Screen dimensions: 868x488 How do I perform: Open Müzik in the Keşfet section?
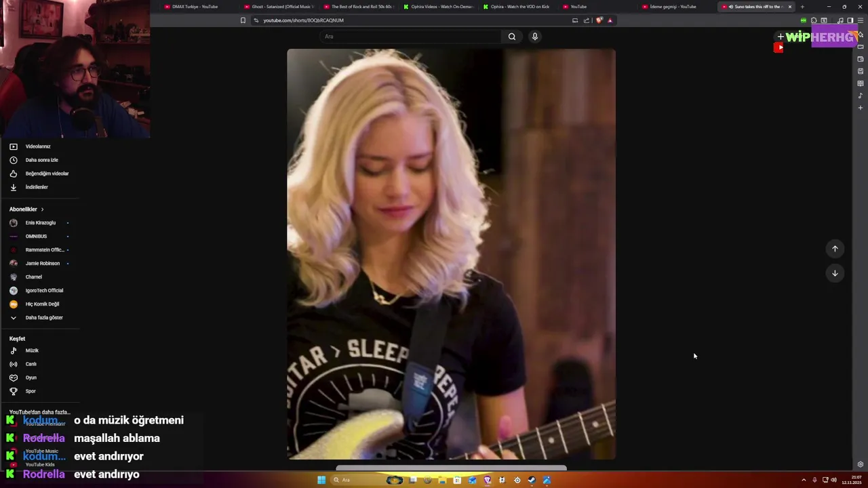(x=32, y=350)
